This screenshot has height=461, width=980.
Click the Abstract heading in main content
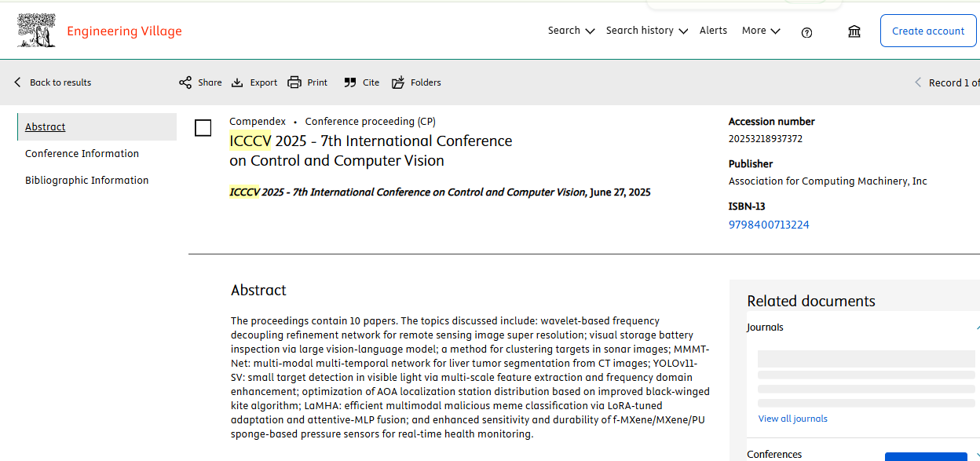pyautogui.click(x=258, y=290)
